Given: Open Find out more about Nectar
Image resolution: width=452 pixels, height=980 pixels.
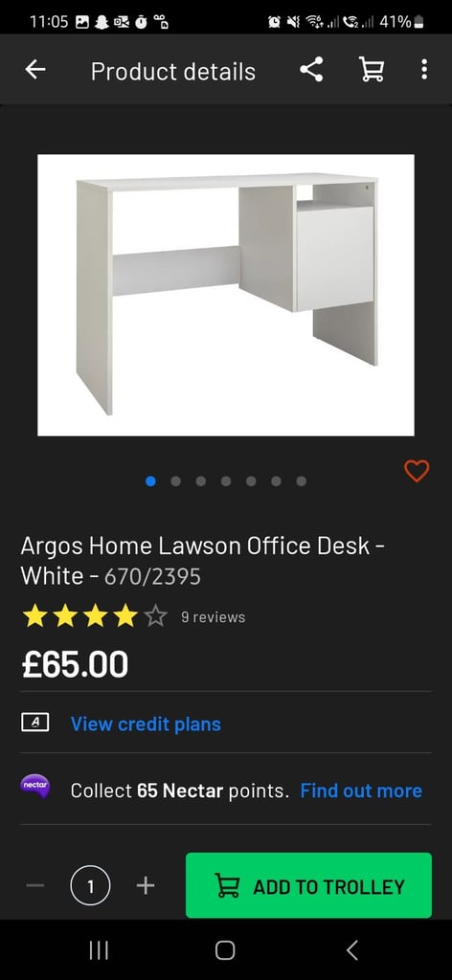Looking at the screenshot, I should point(361,791).
